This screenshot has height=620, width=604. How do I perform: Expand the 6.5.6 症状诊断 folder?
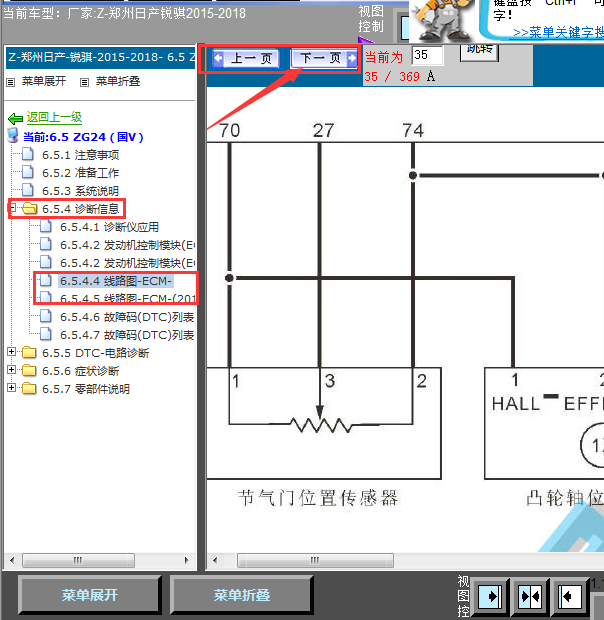click(11, 369)
